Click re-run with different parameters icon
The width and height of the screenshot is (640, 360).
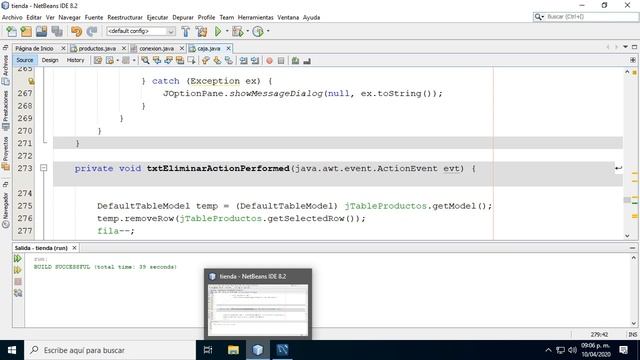coord(18,270)
